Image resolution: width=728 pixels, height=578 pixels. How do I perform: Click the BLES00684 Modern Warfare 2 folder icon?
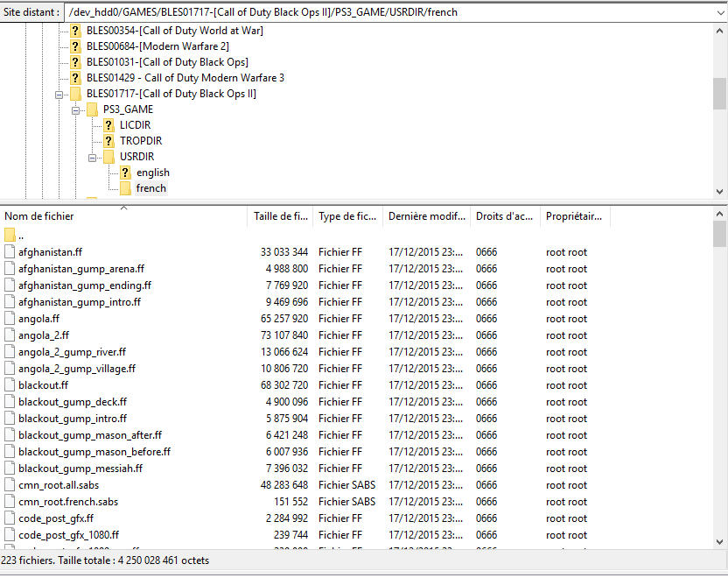point(75,46)
